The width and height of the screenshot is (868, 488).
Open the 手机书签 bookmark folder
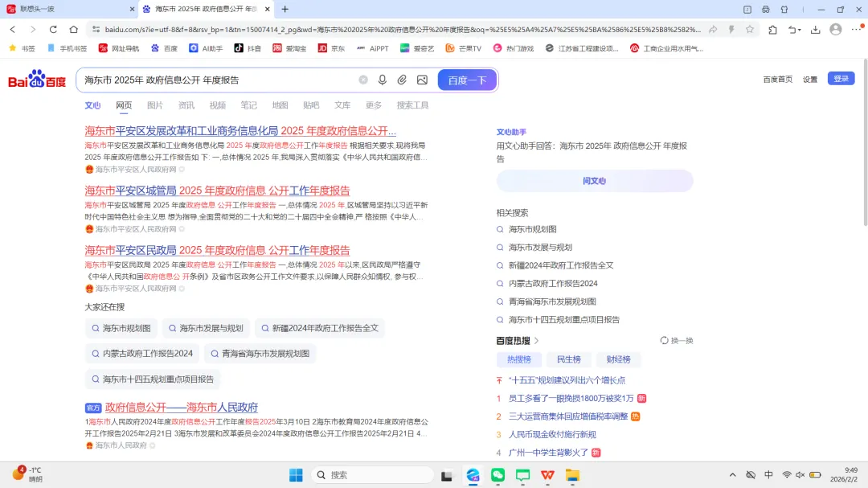tap(67, 48)
